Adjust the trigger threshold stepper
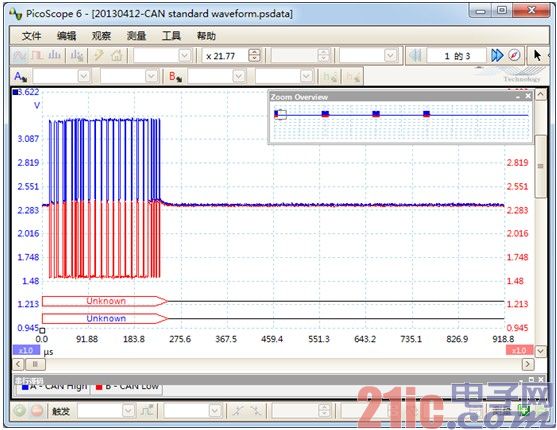 tap(324, 411)
